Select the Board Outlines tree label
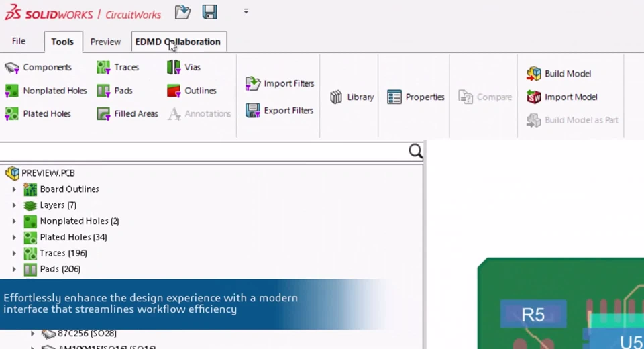This screenshot has width=644, height=349. [69, 189]
